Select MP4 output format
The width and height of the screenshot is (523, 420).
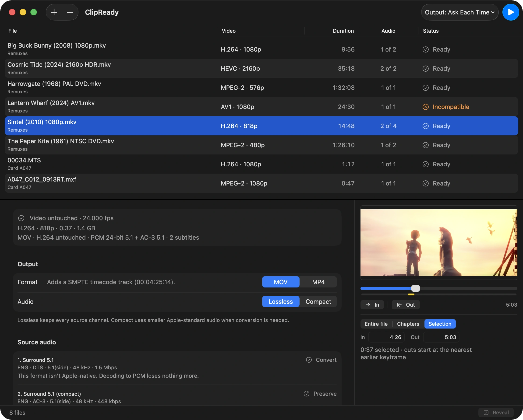click(318, 282)
